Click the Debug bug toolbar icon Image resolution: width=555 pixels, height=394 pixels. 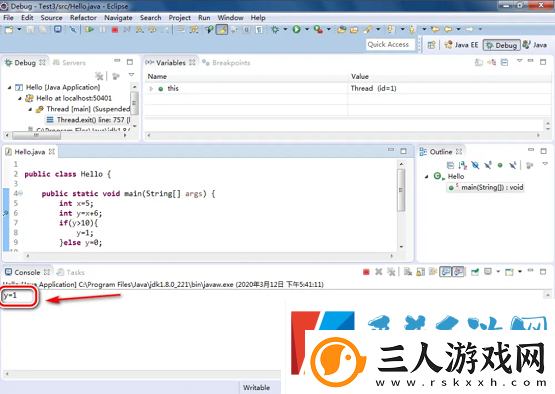point(275,30)
